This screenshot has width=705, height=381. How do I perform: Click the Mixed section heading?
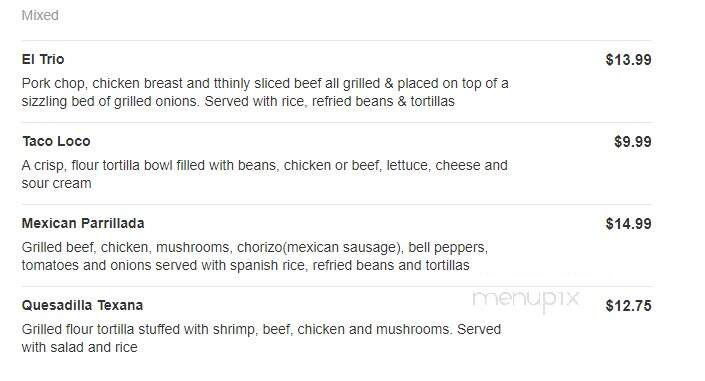(x=40, y=15)
